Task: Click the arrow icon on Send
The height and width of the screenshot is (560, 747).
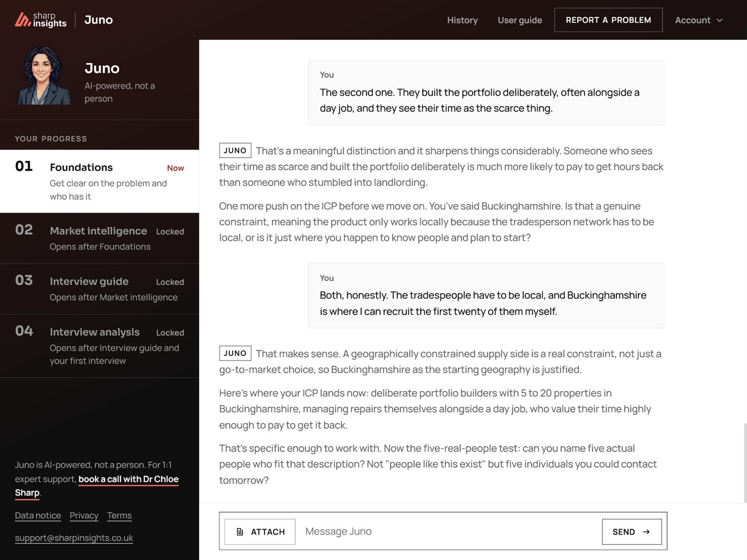Action: [x=646, y=532]
